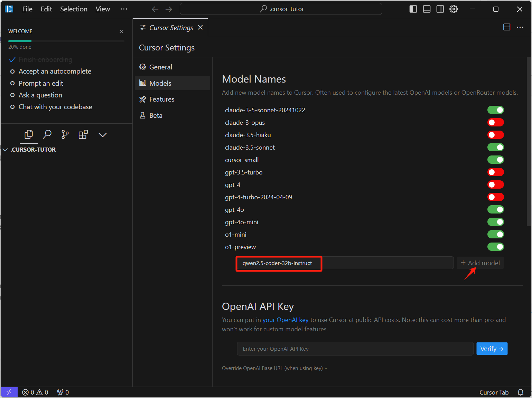Open the View menu
The height and width of the screenshot is (398, 532).
coord(103,9)
